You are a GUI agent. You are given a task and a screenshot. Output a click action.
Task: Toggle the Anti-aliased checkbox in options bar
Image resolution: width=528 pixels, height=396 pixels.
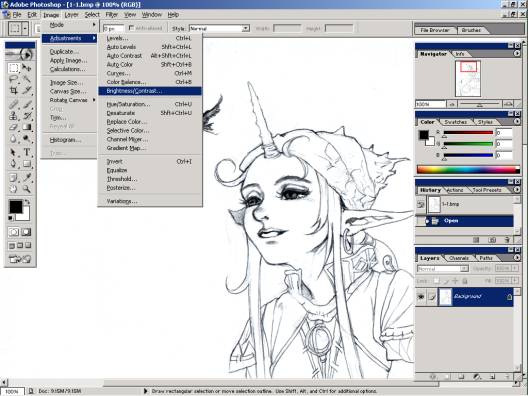point(132,28)
